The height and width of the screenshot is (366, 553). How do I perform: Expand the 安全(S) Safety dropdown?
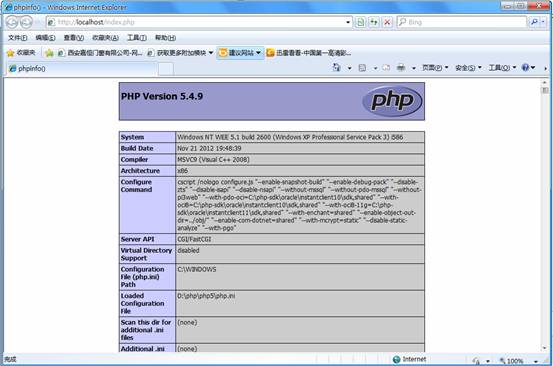pyautogui.click(x=468, y=67)
